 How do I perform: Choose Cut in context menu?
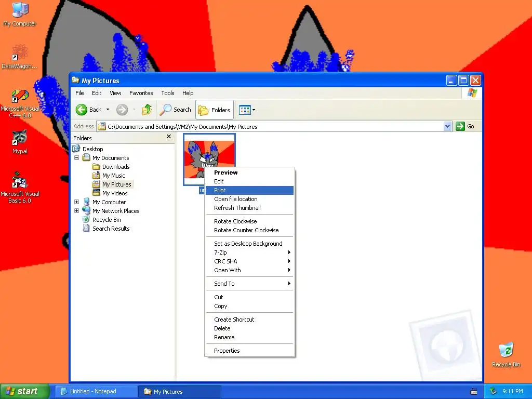pyautogui.click(x=250, y=297)
